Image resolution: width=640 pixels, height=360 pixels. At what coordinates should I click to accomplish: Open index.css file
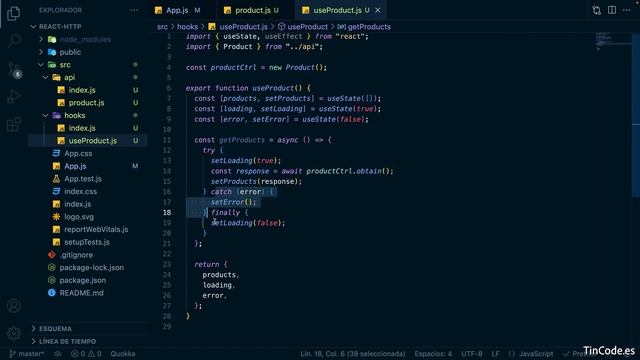[80, 191]
